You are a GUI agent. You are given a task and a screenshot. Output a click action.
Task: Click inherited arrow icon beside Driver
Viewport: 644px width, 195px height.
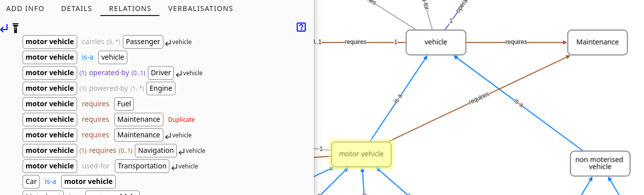(x=179, y=73)
